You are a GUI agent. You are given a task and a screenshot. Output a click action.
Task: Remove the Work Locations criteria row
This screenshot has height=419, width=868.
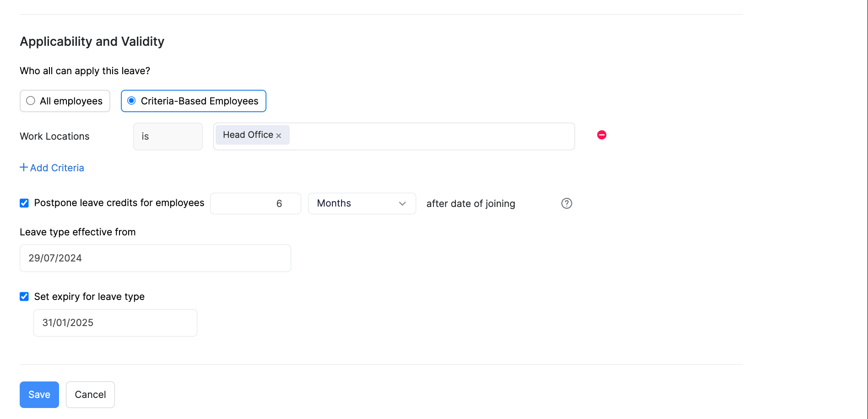602,135
